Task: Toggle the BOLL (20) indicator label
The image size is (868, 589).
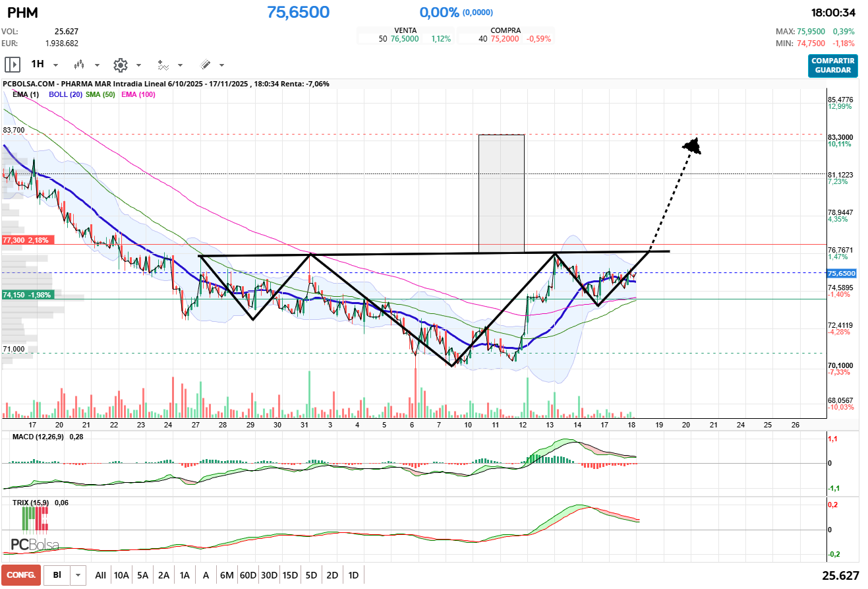Action: (x=65, y=95)
